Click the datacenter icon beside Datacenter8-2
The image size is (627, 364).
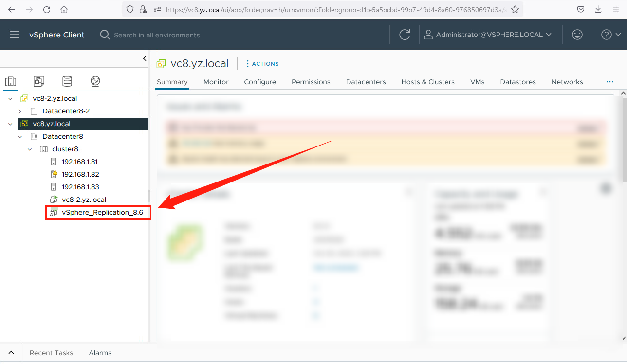[34, 111]
